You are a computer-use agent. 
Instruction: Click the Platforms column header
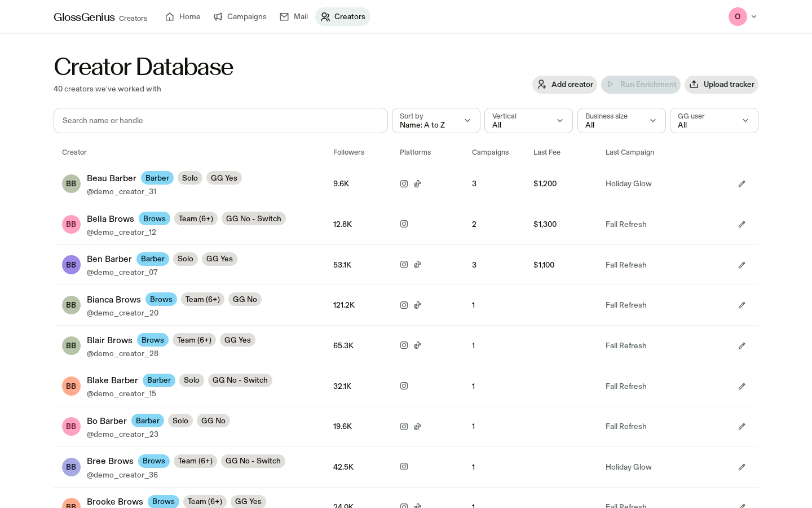coord(415,152)
